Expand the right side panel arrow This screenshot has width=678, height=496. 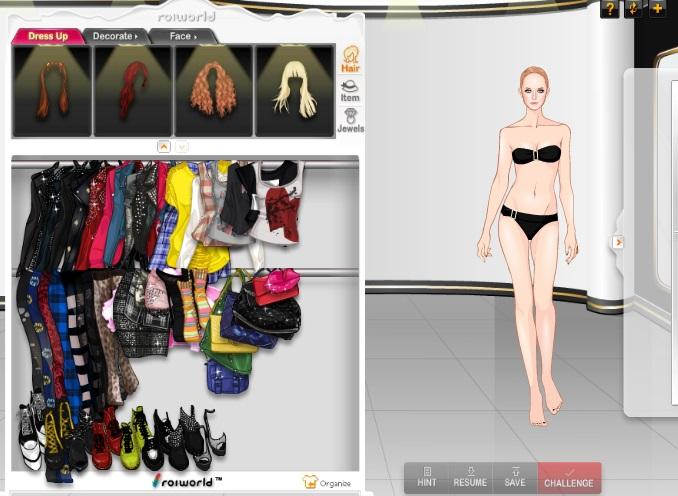coord(618,242)
